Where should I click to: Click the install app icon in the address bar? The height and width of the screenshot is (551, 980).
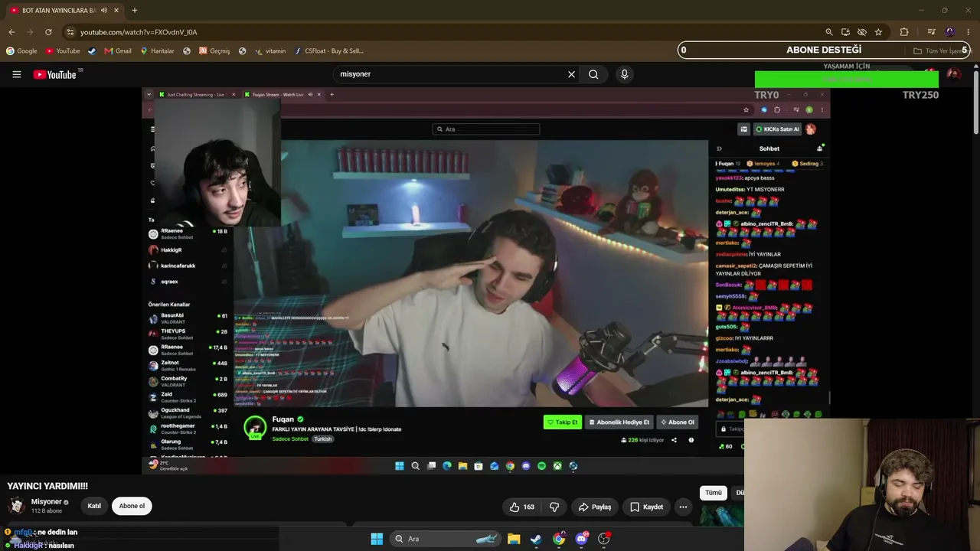pyautogui.click(x=845, y=32)
